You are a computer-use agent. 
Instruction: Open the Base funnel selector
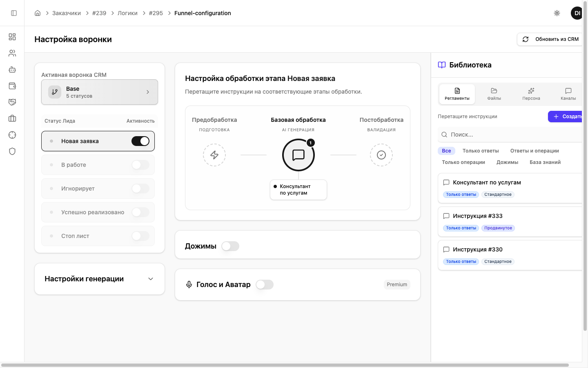(x=100, y=92)
